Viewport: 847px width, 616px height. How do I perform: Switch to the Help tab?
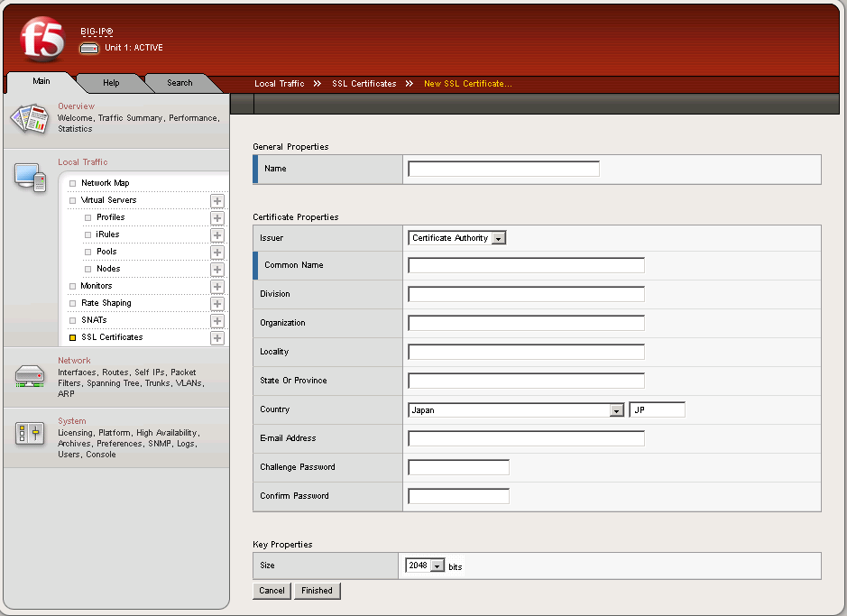(111, 83)
